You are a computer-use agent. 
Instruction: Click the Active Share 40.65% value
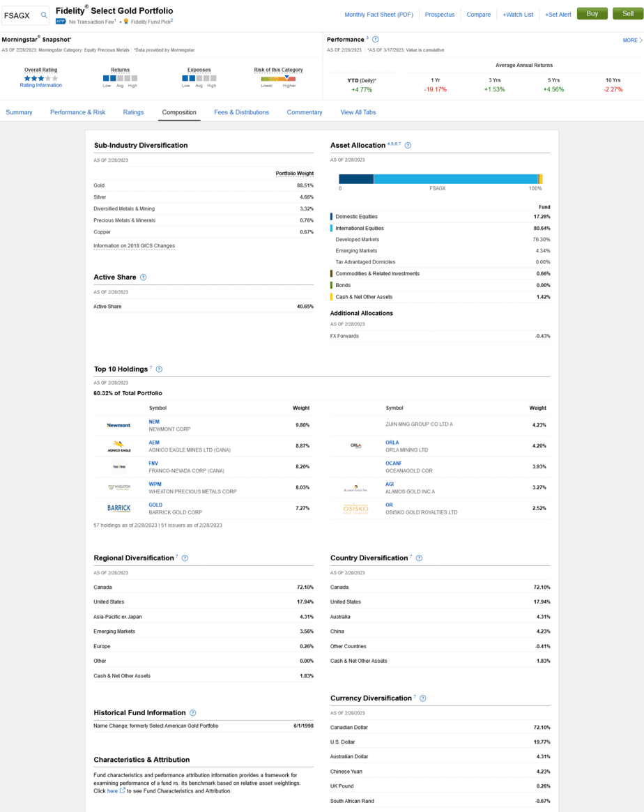click(305, 307)
